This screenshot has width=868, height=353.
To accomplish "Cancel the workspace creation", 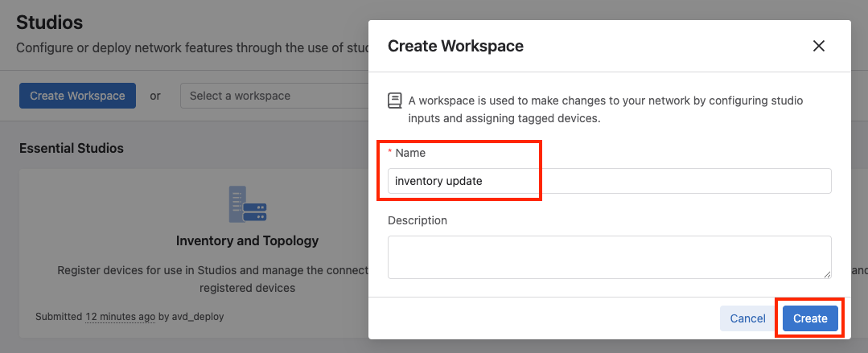I will click(747, 318).
